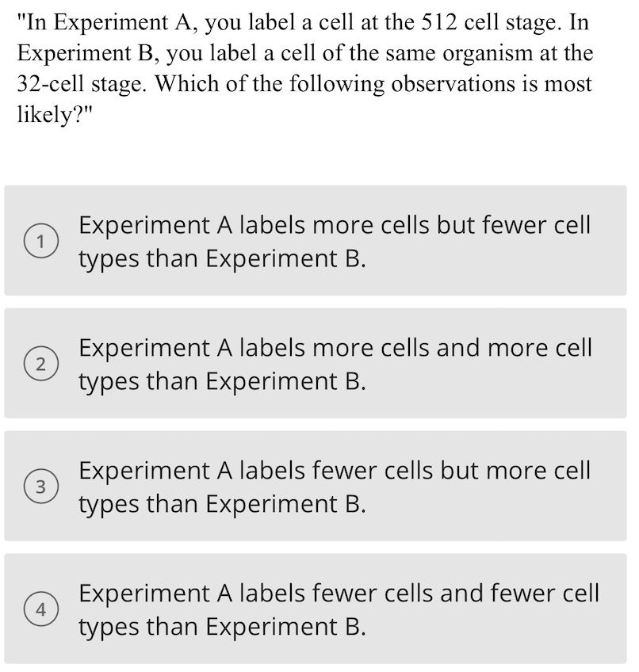
Task: Click the circled number 1 badge
Action: pos(41,239)
